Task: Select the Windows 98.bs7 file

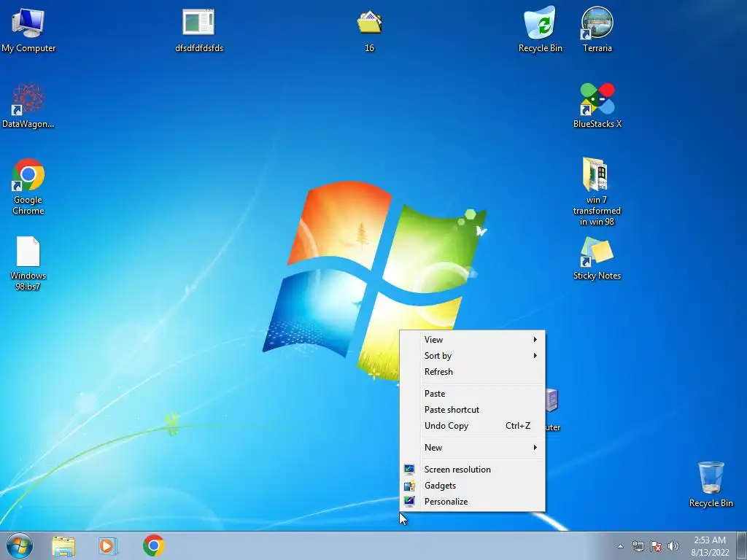Action: click(28, 262)
